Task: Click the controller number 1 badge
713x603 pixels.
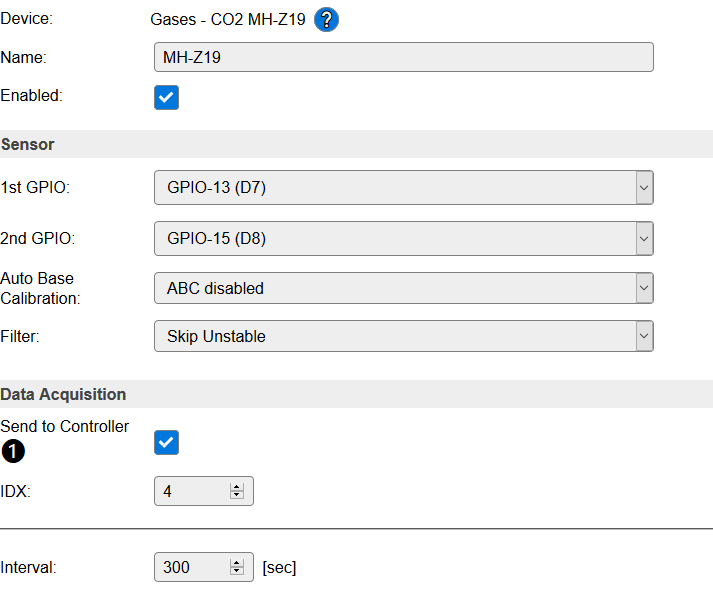Action: (13, 452)
